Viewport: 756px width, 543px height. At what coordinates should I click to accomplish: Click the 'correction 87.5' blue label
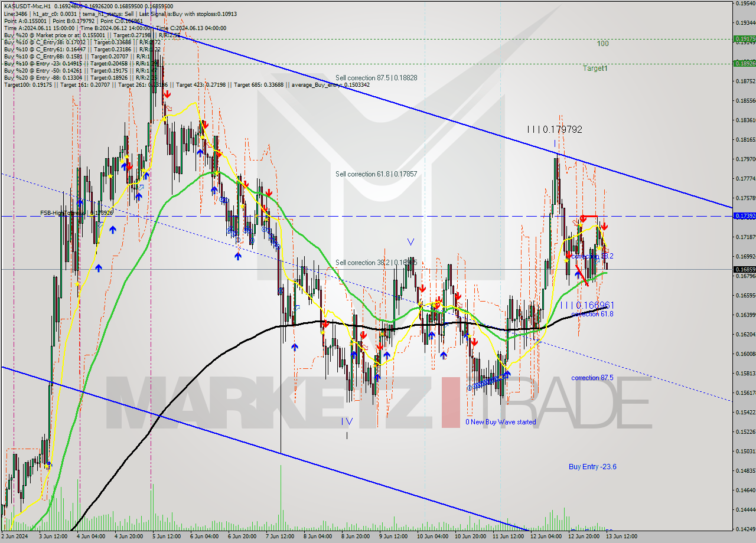[592, 378]
